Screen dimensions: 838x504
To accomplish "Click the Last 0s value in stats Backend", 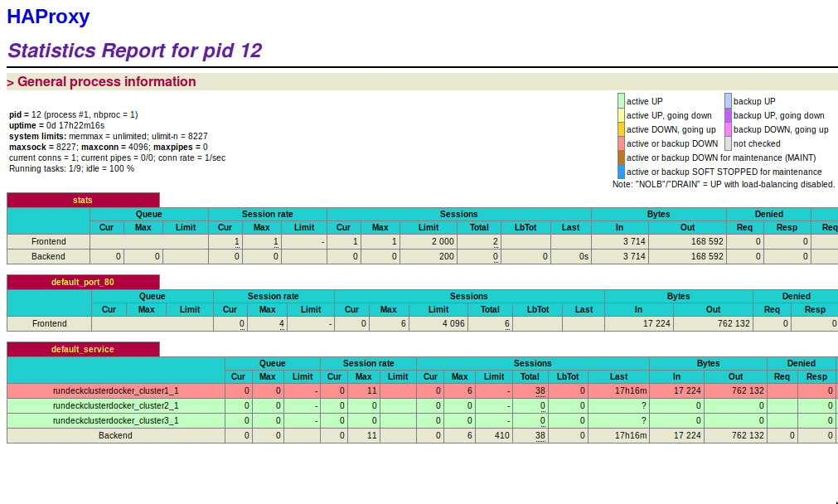I will pyautogui.click(x=584, y=256).
